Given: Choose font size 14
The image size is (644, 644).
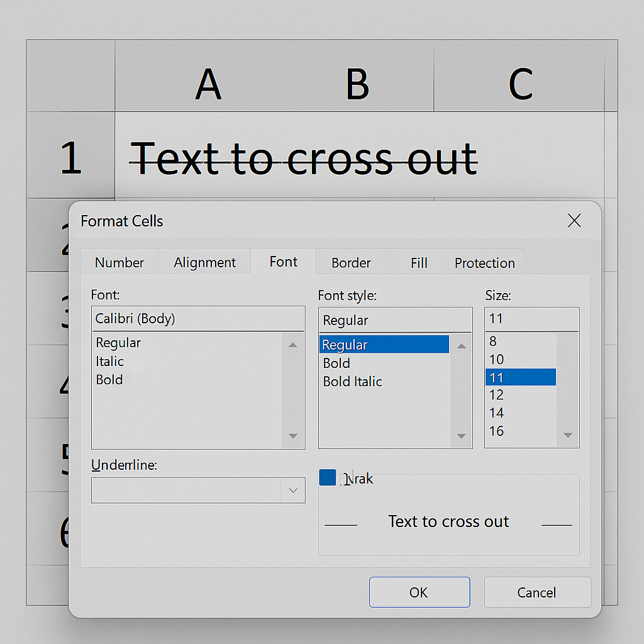Looking at the screenshot, I should click(497, 413).
